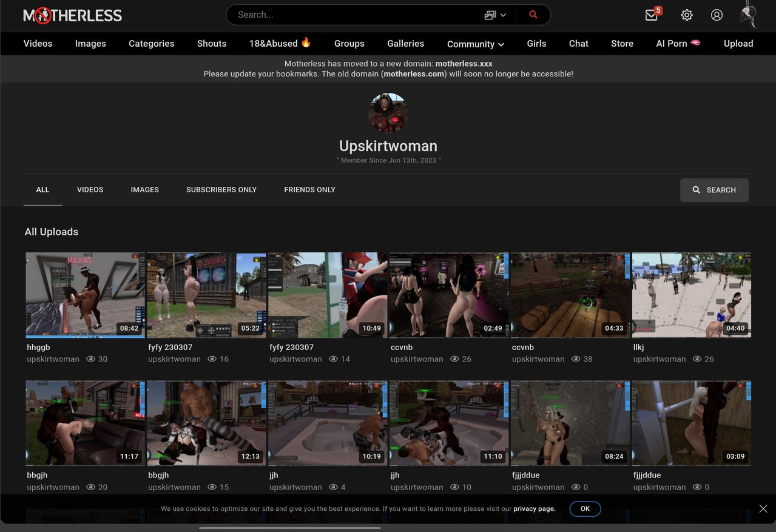The image size is (776, 532).
Task: Click the magnifier icon in SEARCH button
Action: (x=697, y=190)
